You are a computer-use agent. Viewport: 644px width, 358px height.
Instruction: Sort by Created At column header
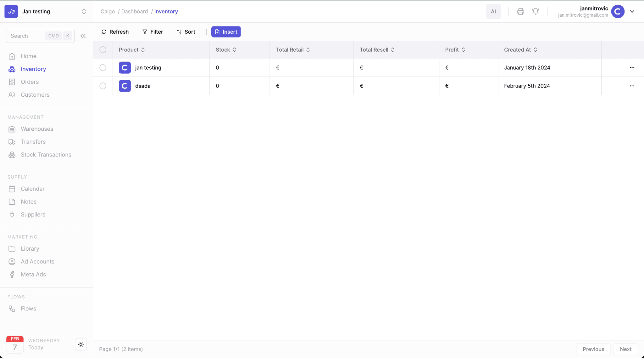(x=520, y=50)
